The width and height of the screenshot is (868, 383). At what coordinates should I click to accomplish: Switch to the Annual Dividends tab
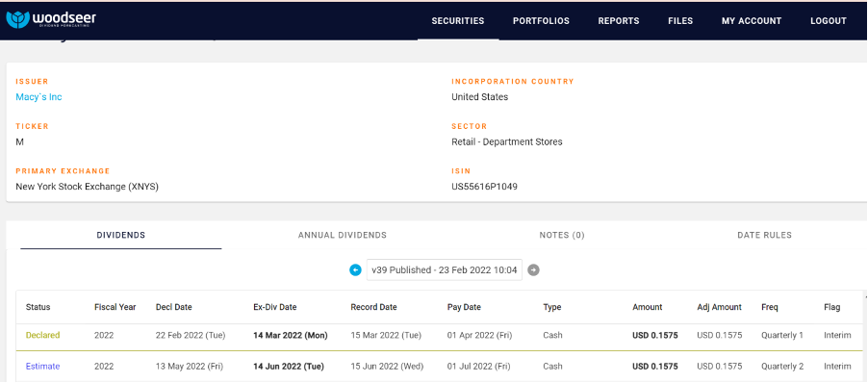pos(343,235)
